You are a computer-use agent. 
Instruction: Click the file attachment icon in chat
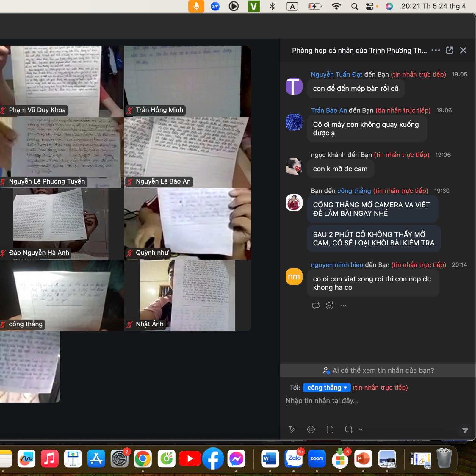(330, 429)
